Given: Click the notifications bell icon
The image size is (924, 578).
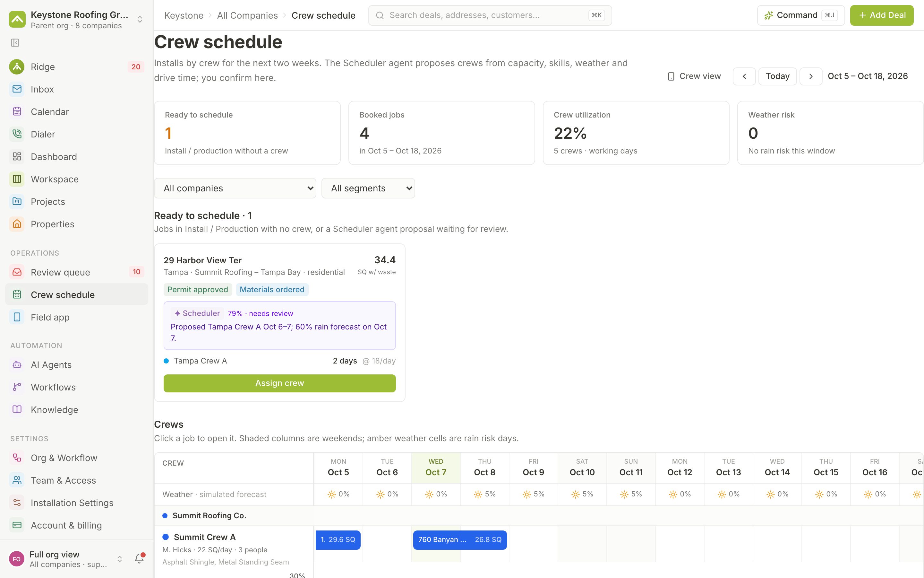Looking at the screenshot, I should tap(139, 559).
